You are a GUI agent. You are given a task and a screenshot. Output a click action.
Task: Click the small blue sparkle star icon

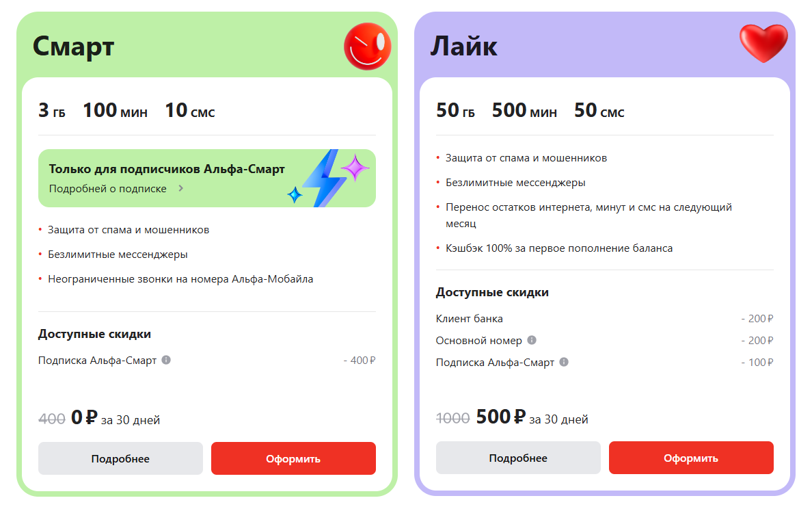point(295,195)
